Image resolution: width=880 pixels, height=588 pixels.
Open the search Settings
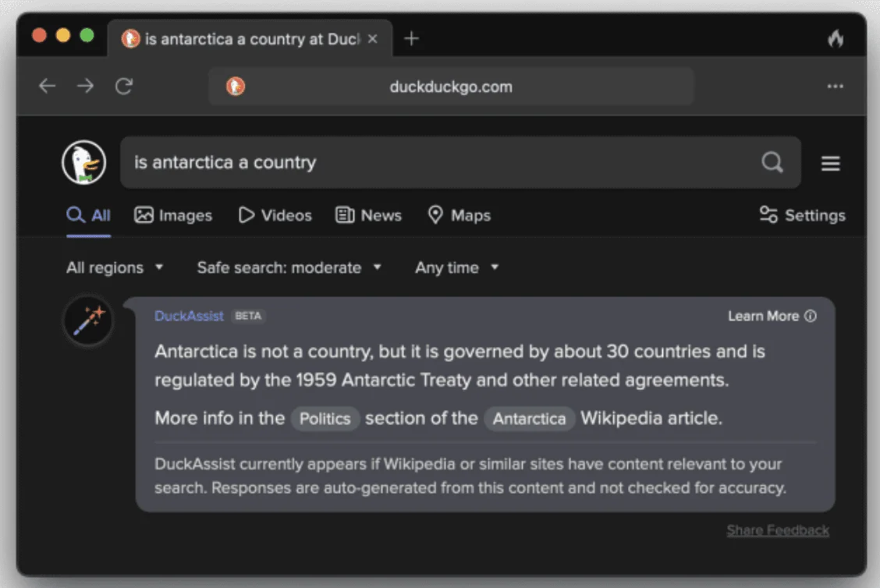pos(803,215)
